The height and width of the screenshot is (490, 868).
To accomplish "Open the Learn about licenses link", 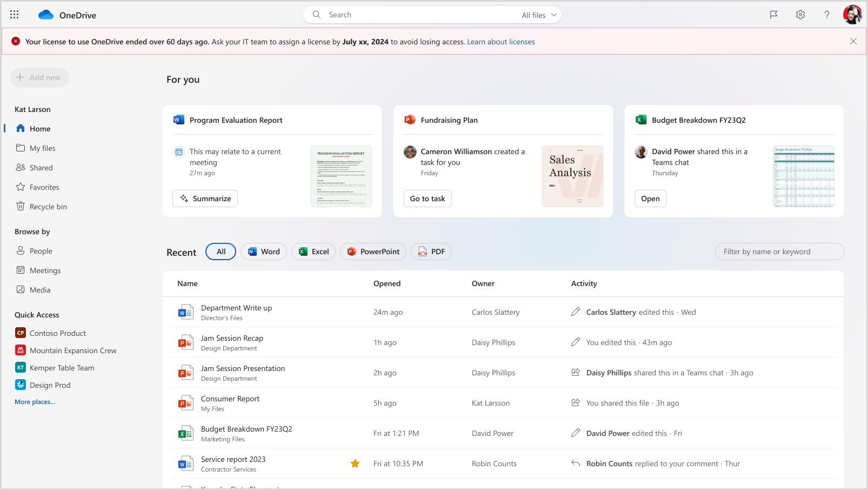I will pyautogui.click(x=501, y=42).
